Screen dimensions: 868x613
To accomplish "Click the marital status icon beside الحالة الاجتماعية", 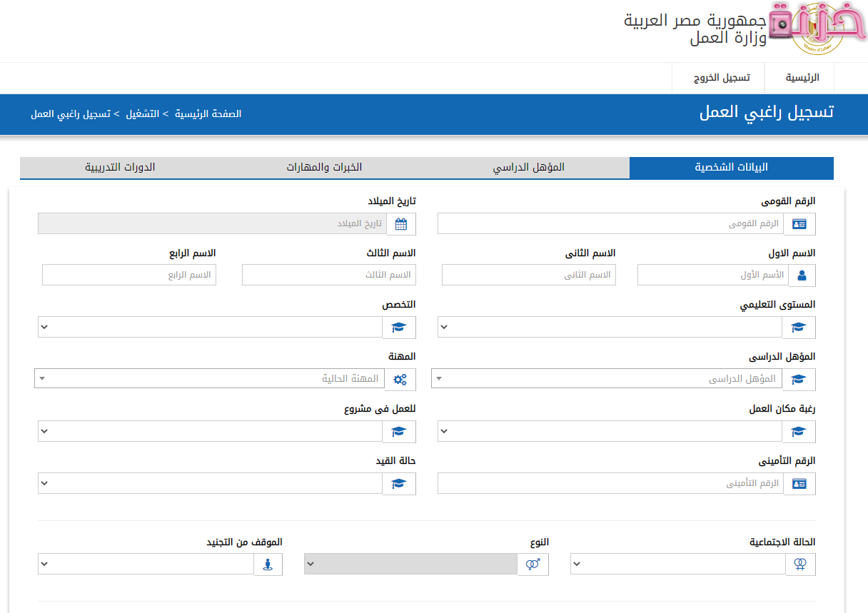I will [800, 564].
